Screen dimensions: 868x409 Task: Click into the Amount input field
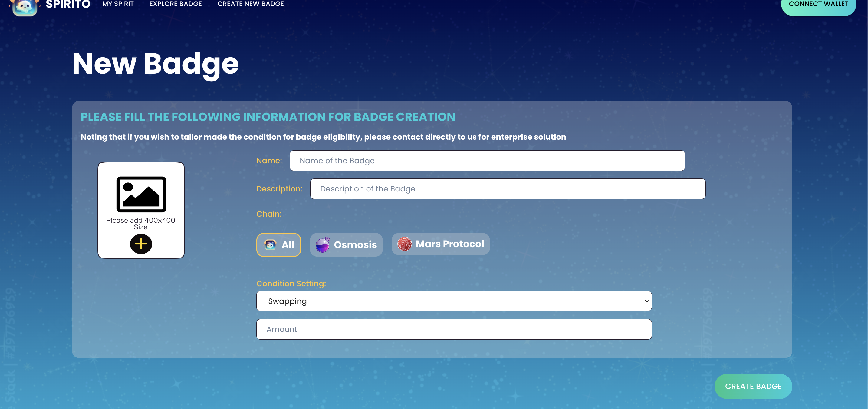[454, 329]
